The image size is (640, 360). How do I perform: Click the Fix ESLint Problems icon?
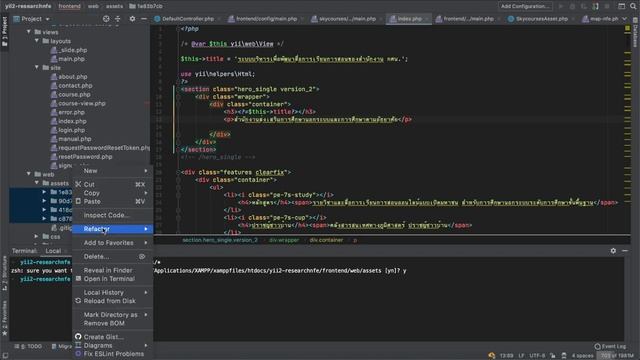pyautogui.click(x=78, y=354)
